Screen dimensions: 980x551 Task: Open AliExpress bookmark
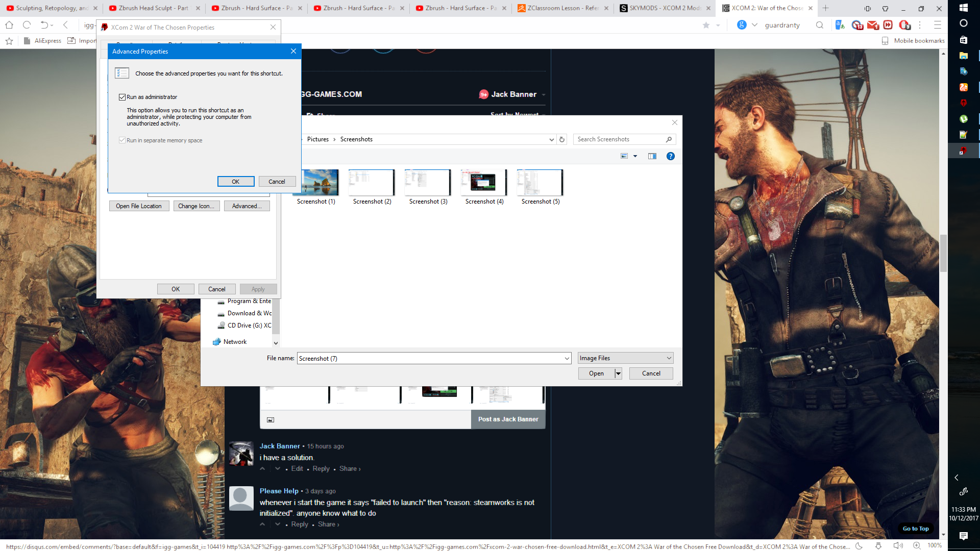tap(42, 41)
